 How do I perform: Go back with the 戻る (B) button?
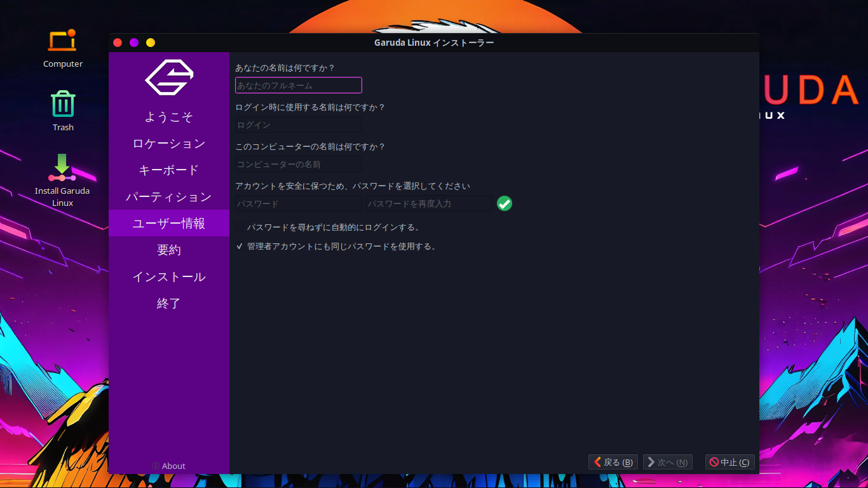(613, 462)
